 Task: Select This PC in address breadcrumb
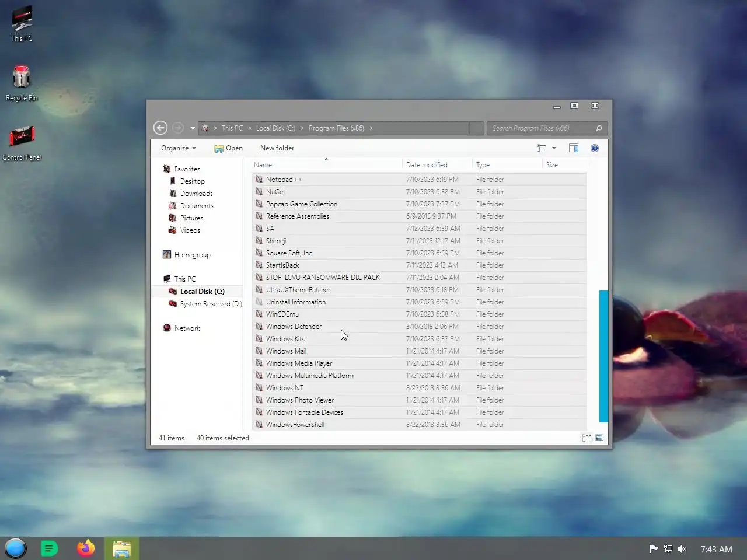[232, 128]
